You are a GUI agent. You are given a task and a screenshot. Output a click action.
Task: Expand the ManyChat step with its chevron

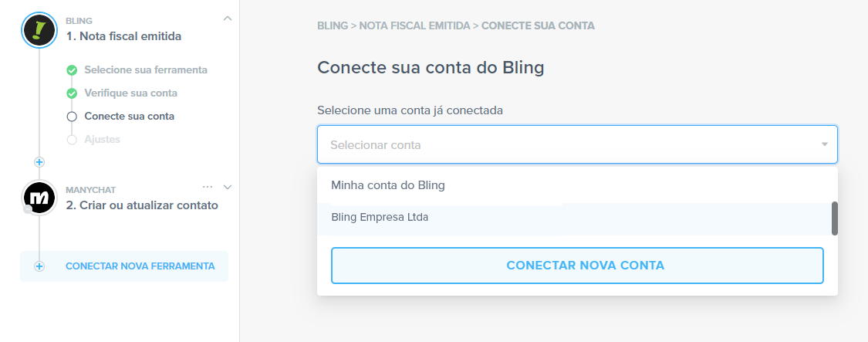(x=227, y=187)
